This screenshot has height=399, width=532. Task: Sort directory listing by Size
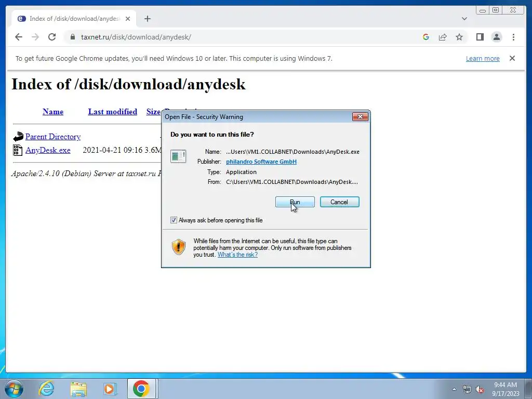click(x=153, y=112)
